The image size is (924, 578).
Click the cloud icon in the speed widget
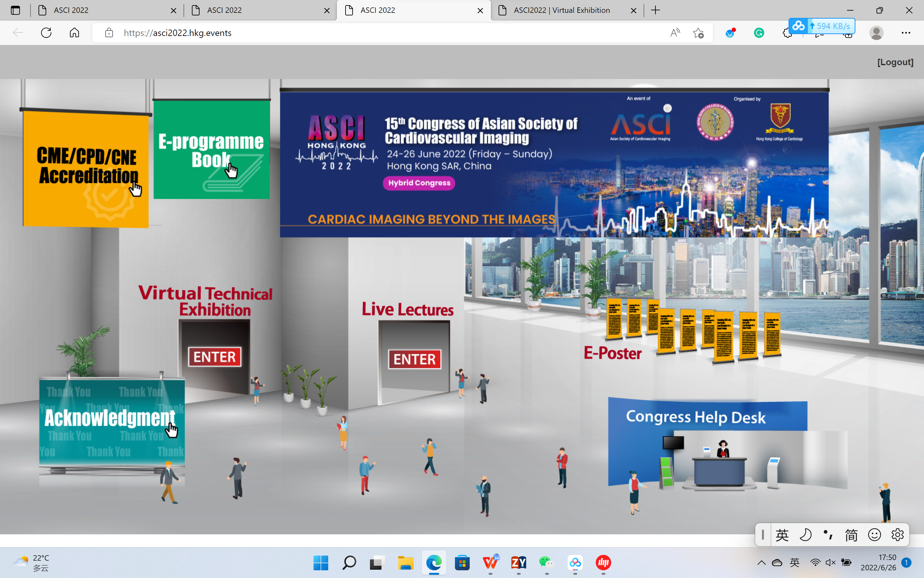(x=798, y=26)
